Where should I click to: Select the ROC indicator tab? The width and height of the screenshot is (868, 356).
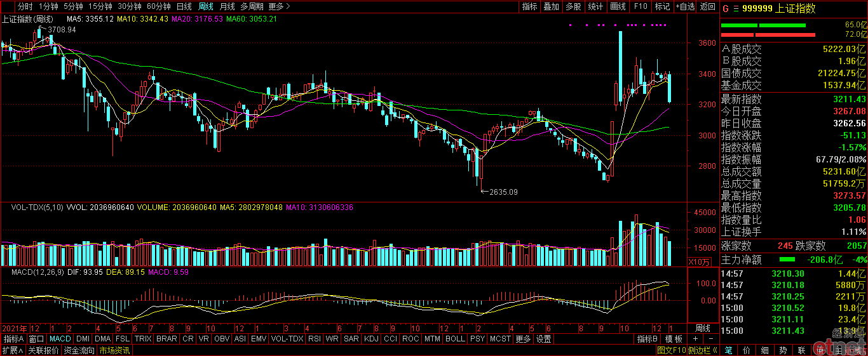411,339
